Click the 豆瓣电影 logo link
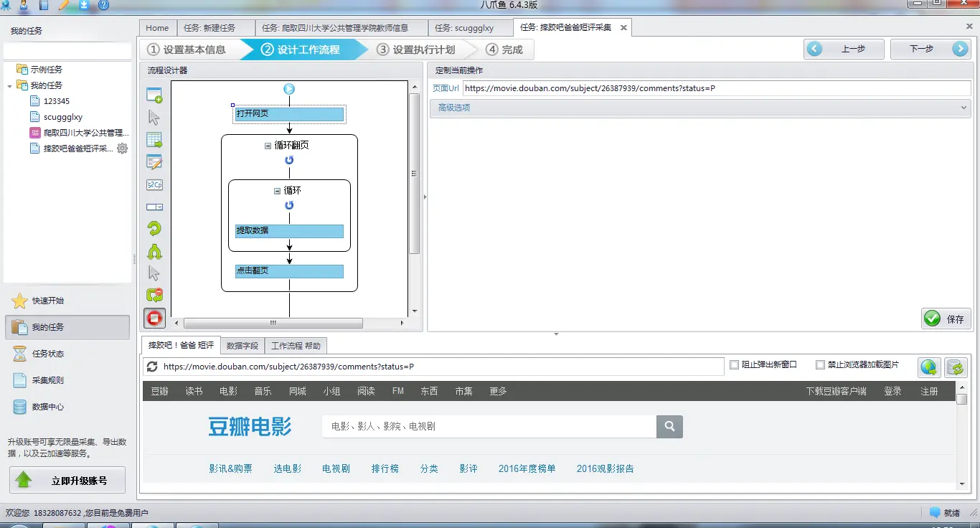Image resolution: width=980 pixels, height=528 pixels. click(250, 426)
